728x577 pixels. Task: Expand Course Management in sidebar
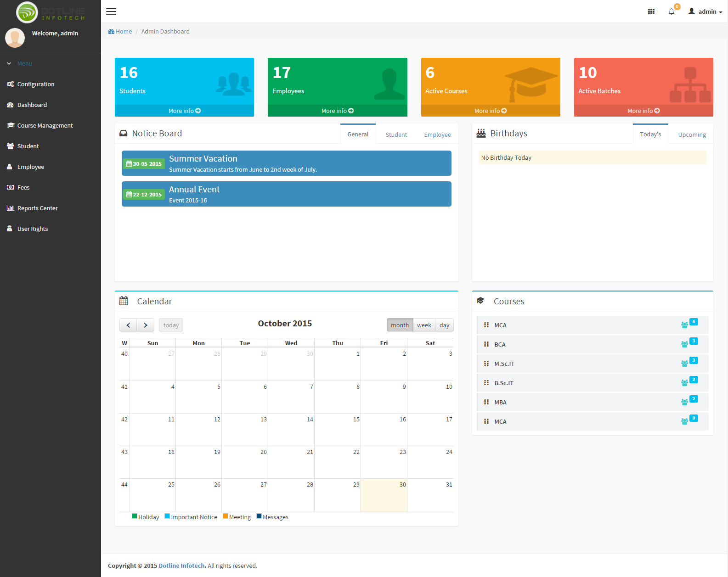(x=45, y=125)
